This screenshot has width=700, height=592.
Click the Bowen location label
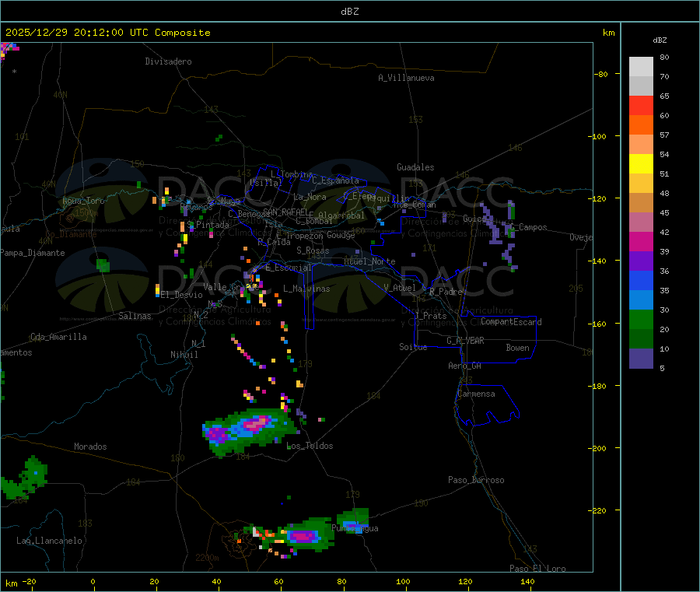pyautogui.click(x=518, y=348)
